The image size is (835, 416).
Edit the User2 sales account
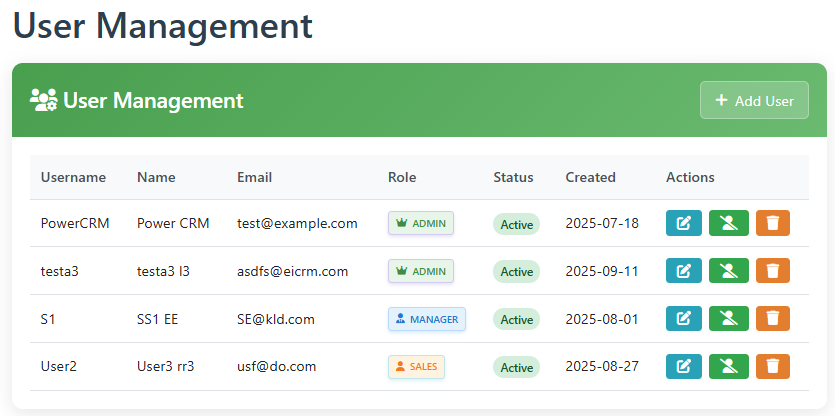(684, 367)
